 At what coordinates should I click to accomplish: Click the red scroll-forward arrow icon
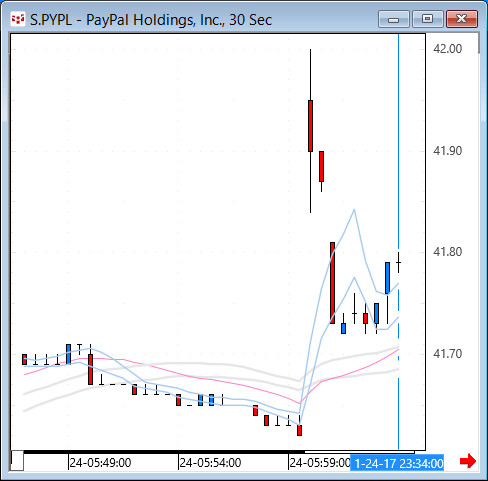click(x=468, y=461)
